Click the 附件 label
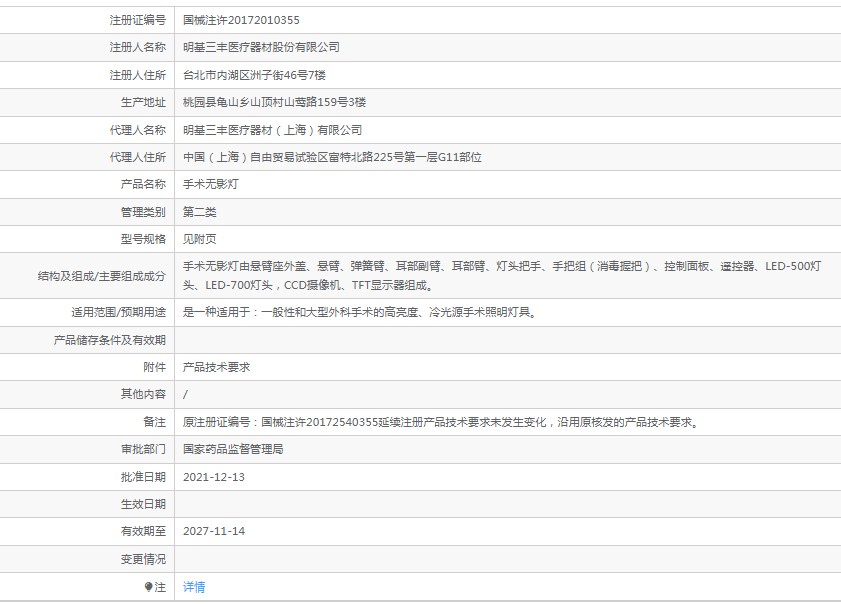The height and width of the screenshot is (604, 841). 154,367
